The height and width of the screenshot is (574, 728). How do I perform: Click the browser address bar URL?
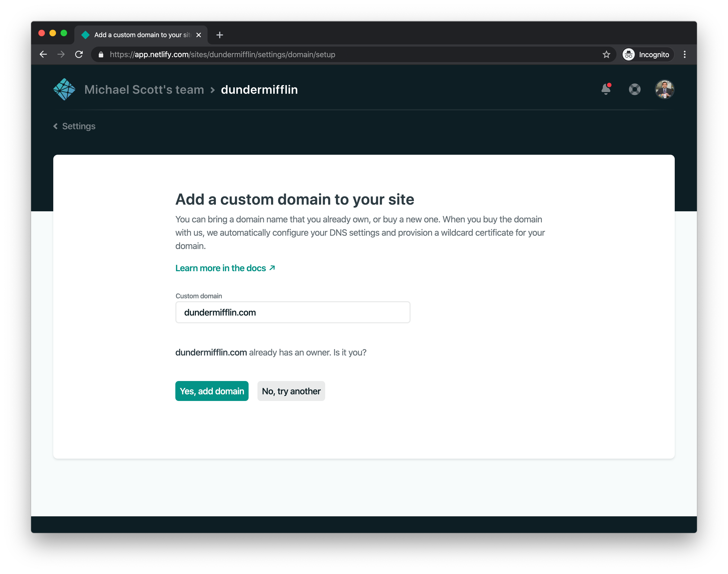(x=222, y=54)
